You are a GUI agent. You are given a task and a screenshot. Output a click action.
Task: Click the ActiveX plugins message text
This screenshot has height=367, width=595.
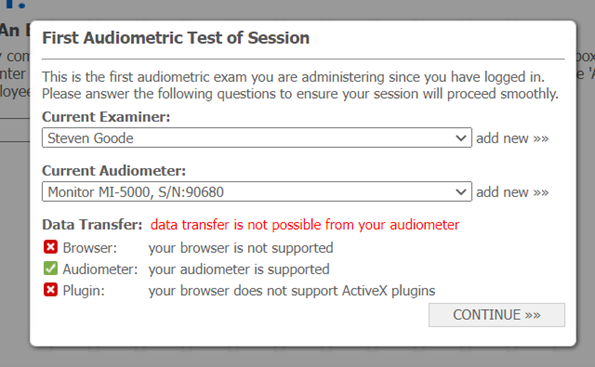pyautogui.click(x=292, y=291)
